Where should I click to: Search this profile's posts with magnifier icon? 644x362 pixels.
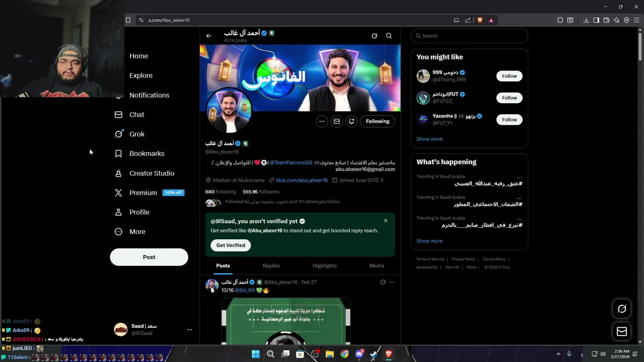click(x=389, y=36)
